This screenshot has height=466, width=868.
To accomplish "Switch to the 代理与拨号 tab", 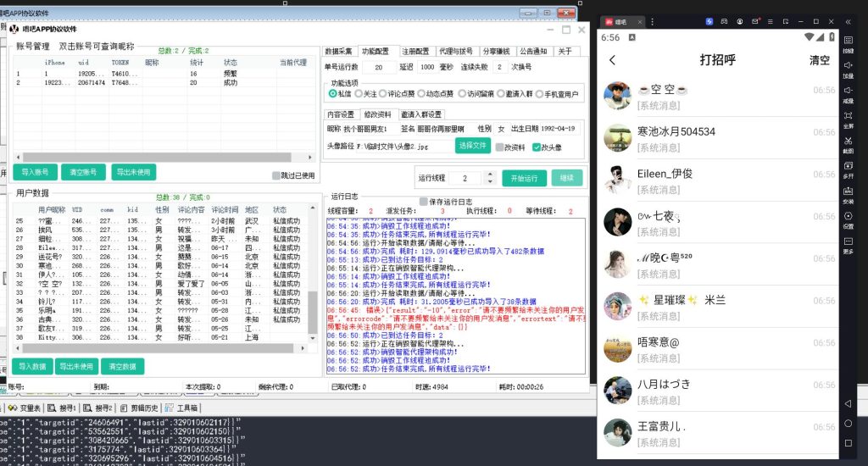I will (455, 51).
